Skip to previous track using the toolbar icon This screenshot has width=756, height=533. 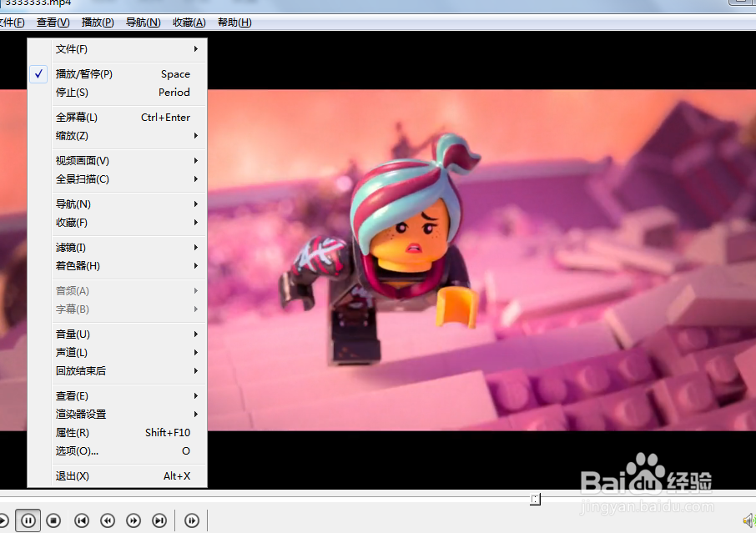coord(82,520)
